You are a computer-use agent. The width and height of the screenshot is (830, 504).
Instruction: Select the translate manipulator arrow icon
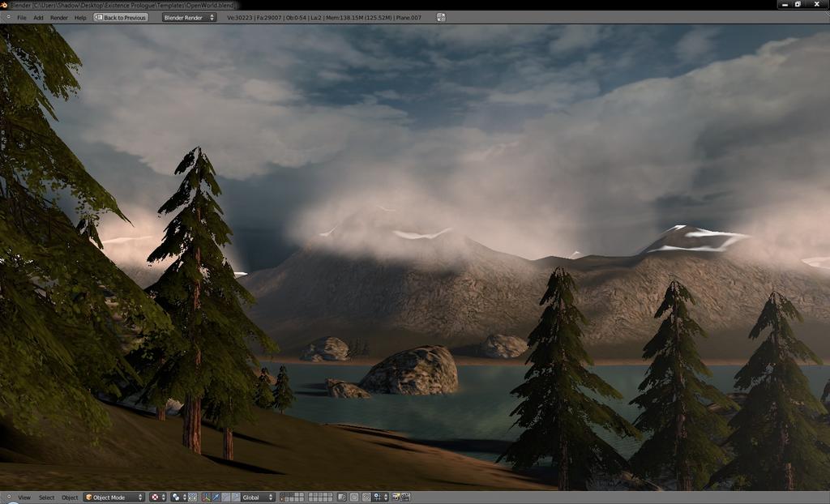(x=216, y=498)
